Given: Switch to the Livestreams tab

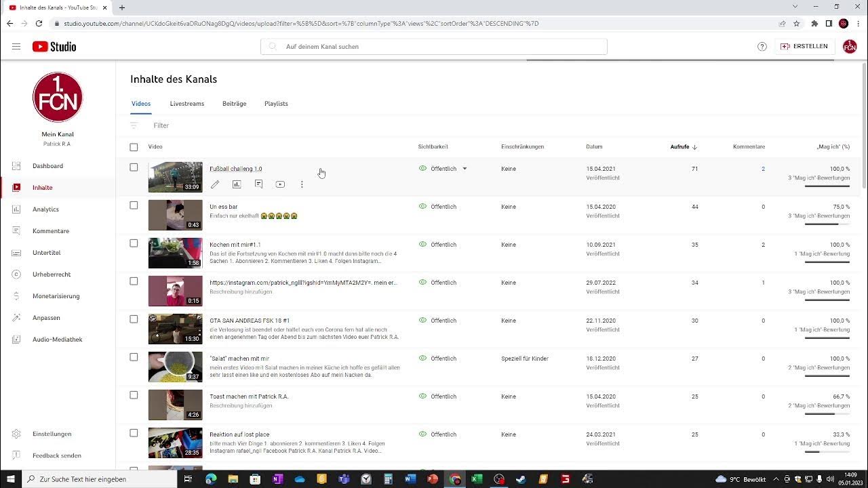Looking at the screenshot, I should click(x=187, y=104).
